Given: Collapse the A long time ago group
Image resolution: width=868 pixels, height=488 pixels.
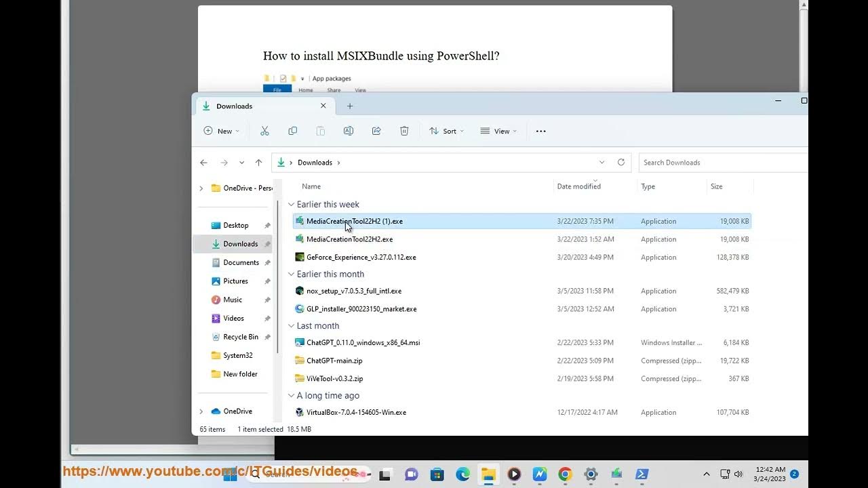Looking at the screenshot, I should point(292,396).
